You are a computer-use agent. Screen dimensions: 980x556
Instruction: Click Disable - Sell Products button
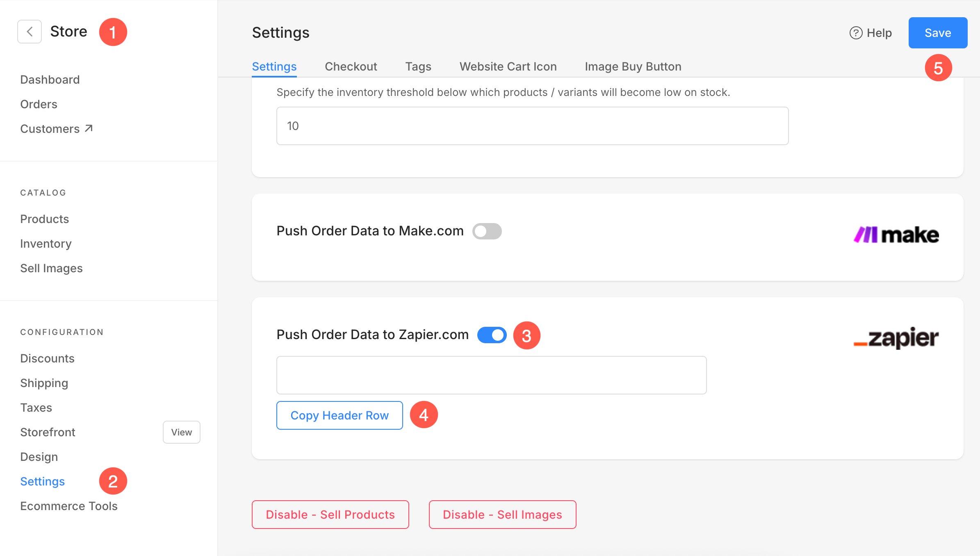[x=330, y=515]
